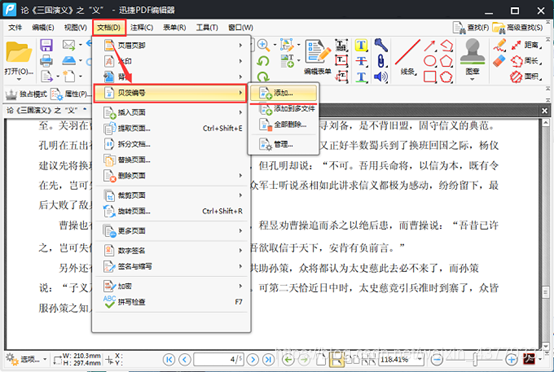The height and width of the screenshot is (372, 554).
Task: Click the 查找(F) find button
Action: point(471,28)
